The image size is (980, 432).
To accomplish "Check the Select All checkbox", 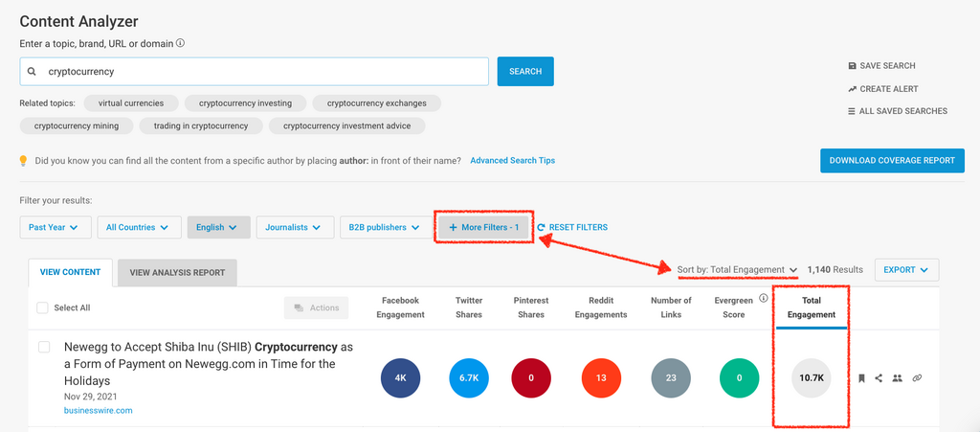I will tap(42, 307).
